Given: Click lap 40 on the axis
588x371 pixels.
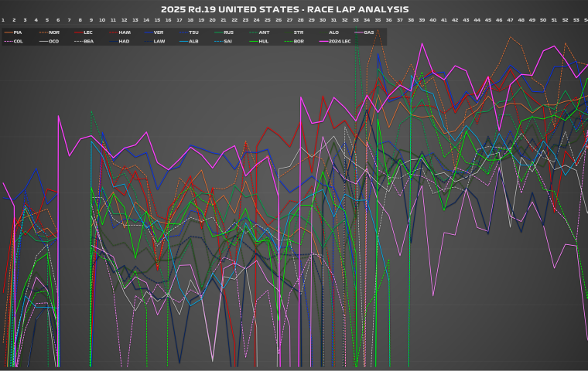Looking at the screenshot, I should pyautogui.click(x=432, y=19).
